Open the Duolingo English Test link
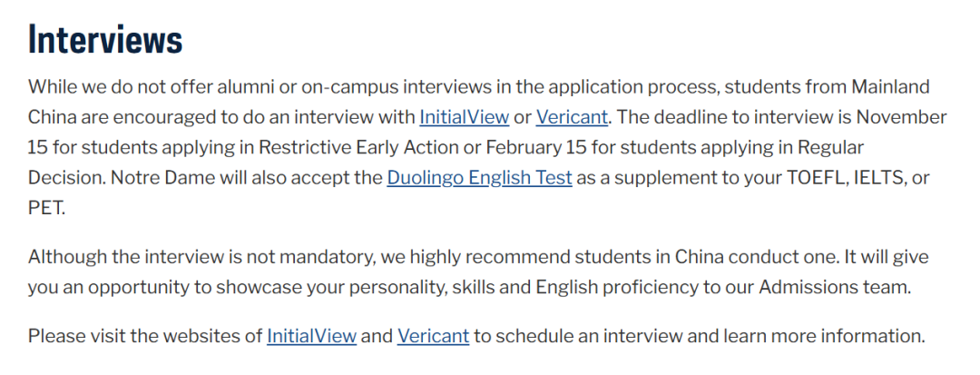 point(479,178)
